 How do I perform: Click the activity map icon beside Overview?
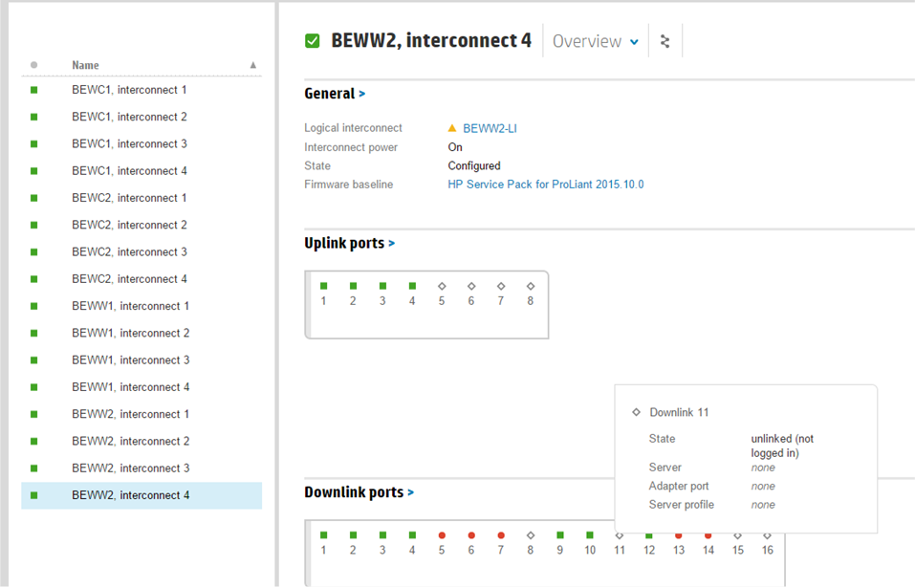[x=665, y=41]
